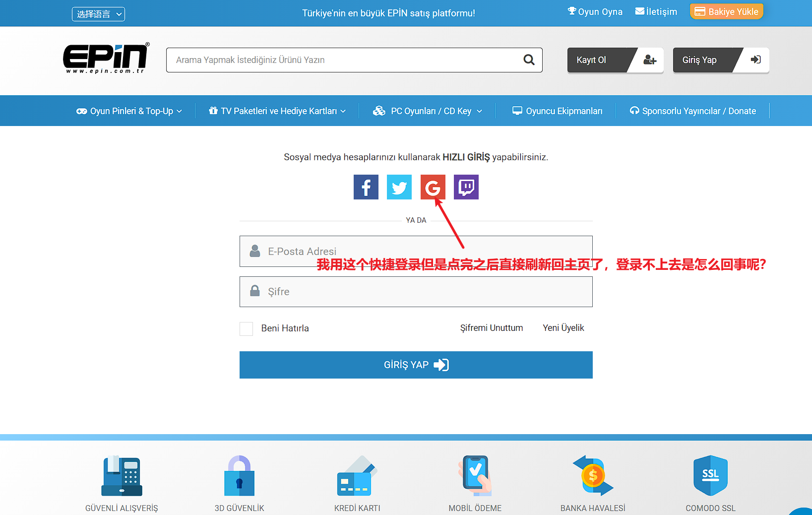Click the Comodo SSL shield icon
This screenshot has height=515, width=812.
click(x=711, y=476)
